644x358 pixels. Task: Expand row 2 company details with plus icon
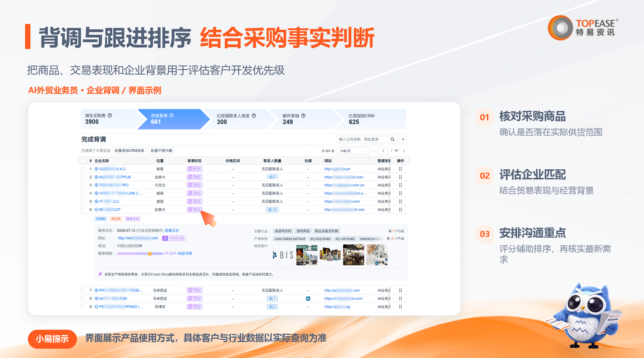(96, 177)
